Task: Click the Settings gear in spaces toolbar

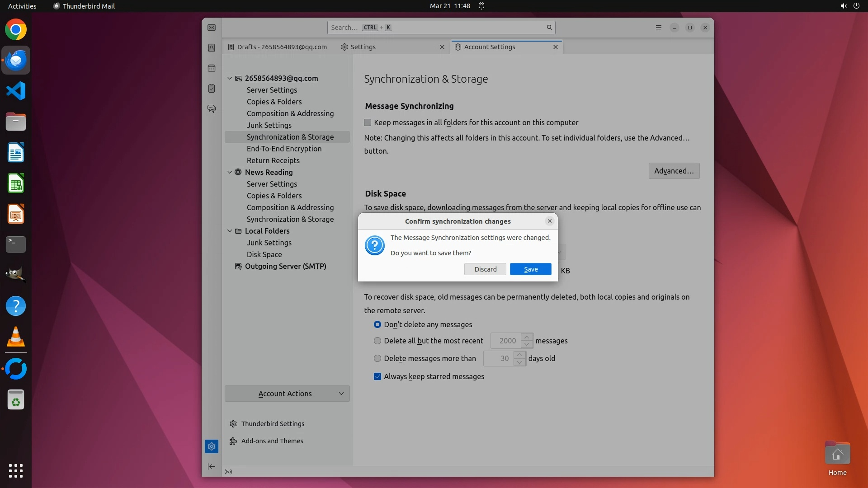Action: [x=212, y=446]
